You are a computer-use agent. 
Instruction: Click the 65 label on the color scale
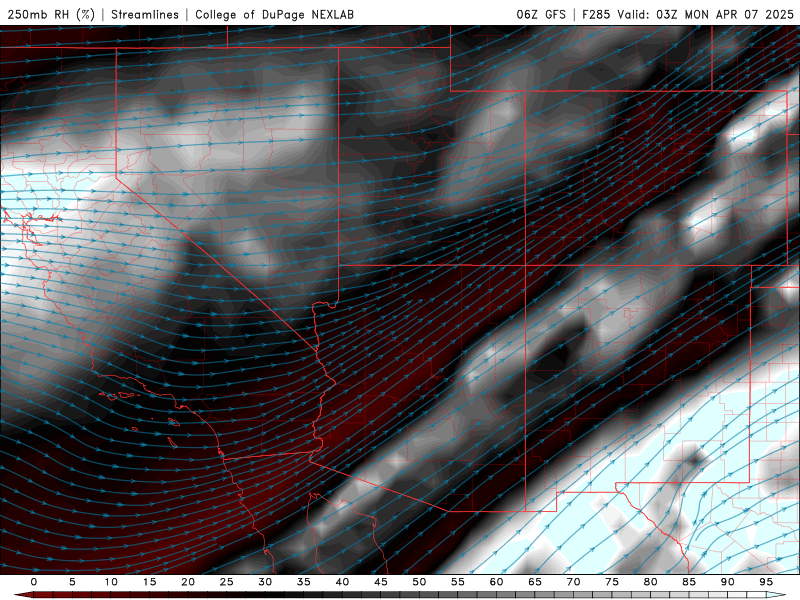point(535,582)
